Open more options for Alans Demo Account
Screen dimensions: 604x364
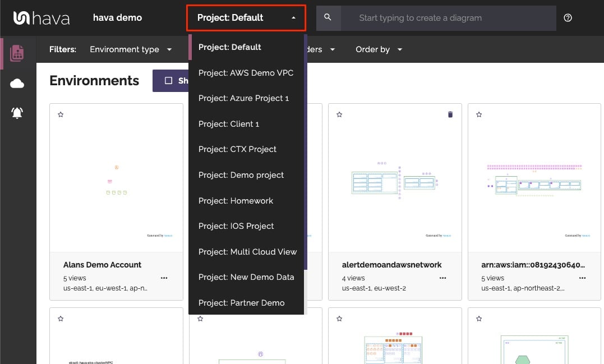tap(164, 278)
